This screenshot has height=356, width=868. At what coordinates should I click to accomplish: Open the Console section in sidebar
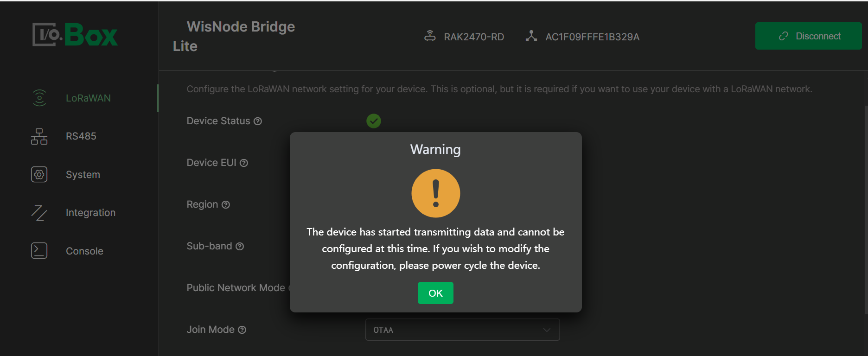[79, 251]
